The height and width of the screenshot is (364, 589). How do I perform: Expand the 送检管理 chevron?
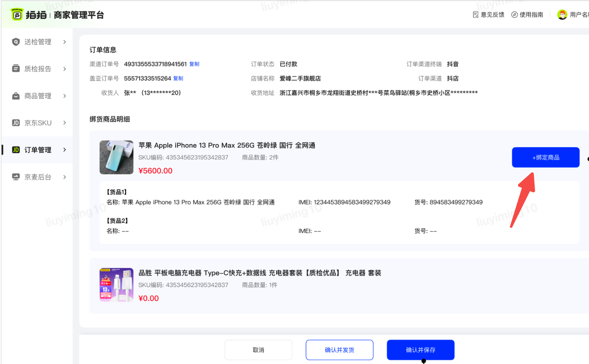(x=64, y=42)
